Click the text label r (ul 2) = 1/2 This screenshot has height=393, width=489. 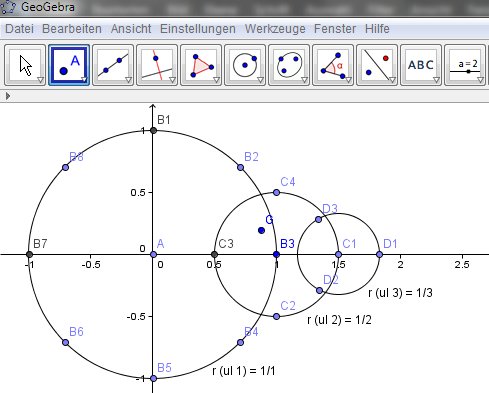click(339, 320)
